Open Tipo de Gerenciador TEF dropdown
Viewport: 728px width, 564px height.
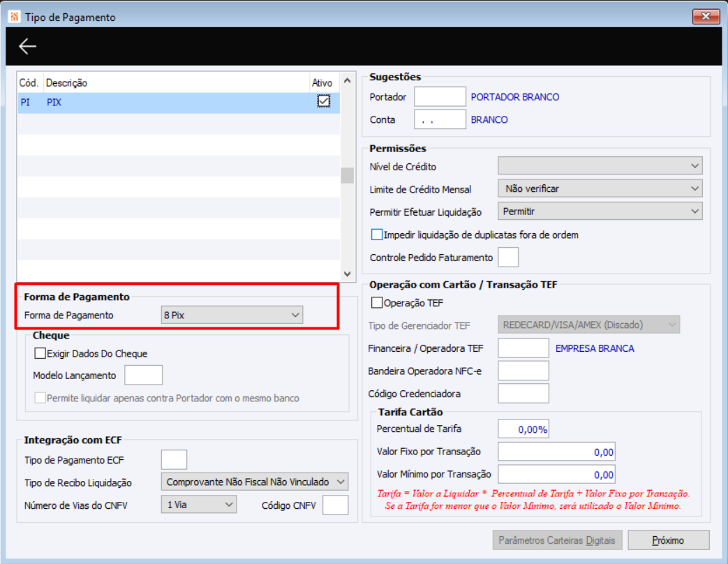click(588, 325)
